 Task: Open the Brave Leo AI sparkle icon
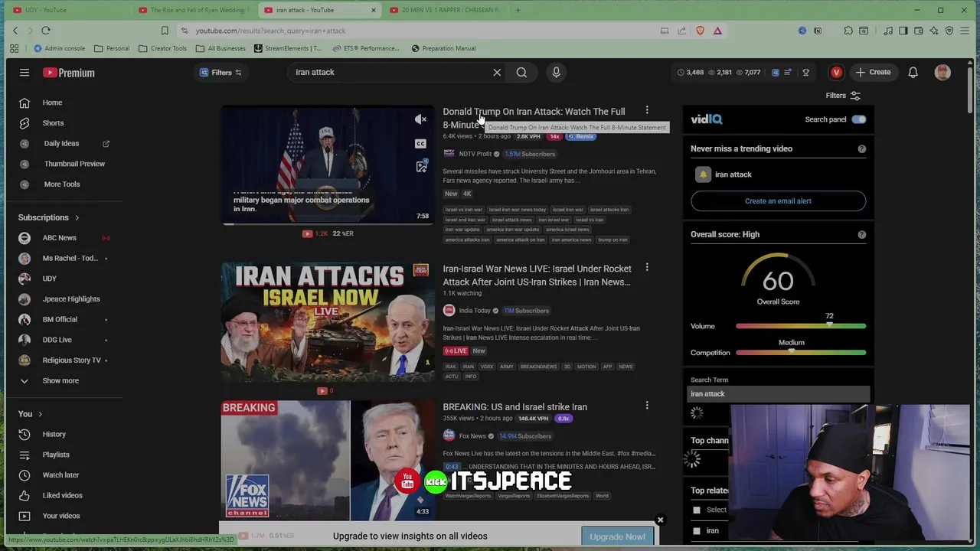pyautogui.click(x=934, y=31)
